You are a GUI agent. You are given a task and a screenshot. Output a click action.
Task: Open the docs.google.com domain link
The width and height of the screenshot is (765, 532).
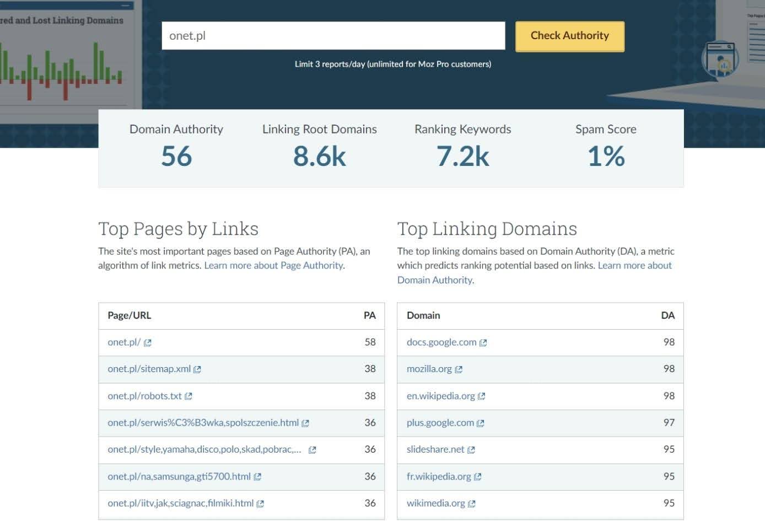[441, 342]
